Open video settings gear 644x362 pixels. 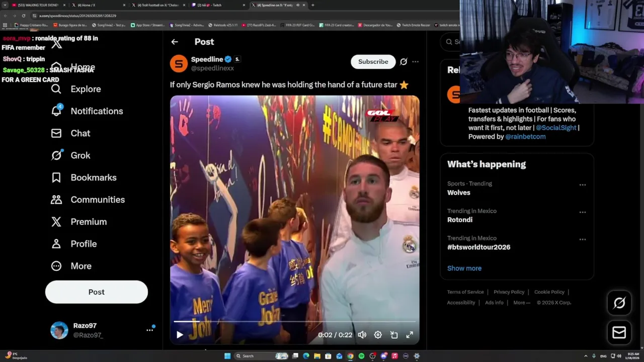[378, 335]
